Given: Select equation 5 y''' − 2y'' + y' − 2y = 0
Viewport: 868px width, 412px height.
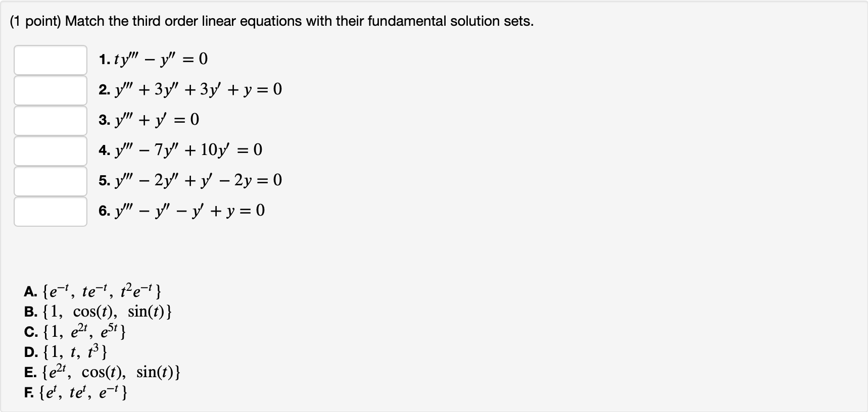Looking at the screenshot, I should point(189,180).
